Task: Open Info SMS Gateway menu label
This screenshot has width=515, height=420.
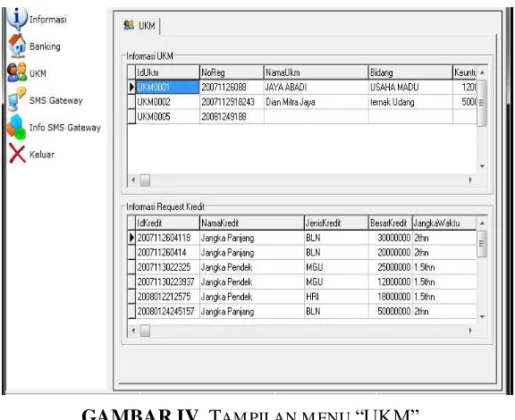Action: tap(65, 128)
